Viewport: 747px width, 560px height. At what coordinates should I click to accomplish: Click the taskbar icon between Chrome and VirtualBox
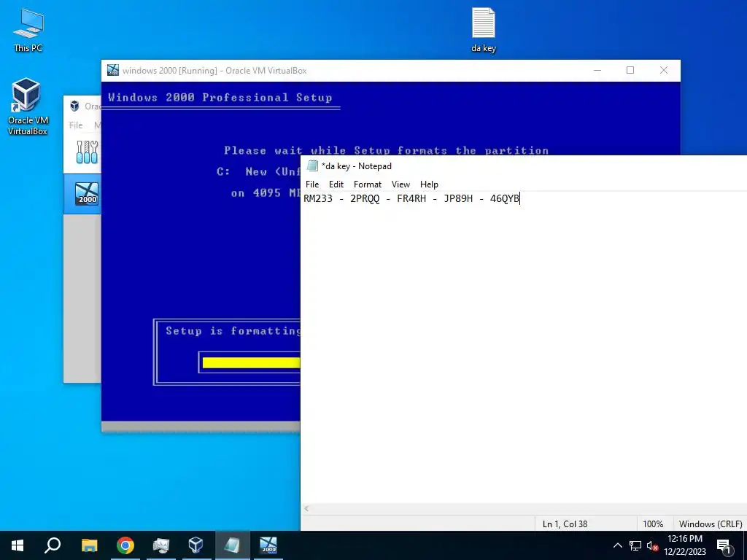coord(161,545)
